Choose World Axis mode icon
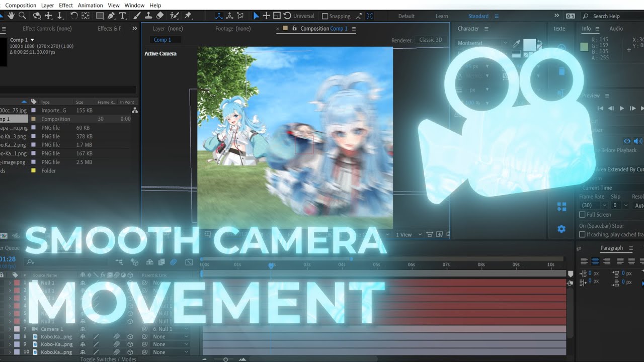Viewport: 644px width, 362px height. click(230, 16)
